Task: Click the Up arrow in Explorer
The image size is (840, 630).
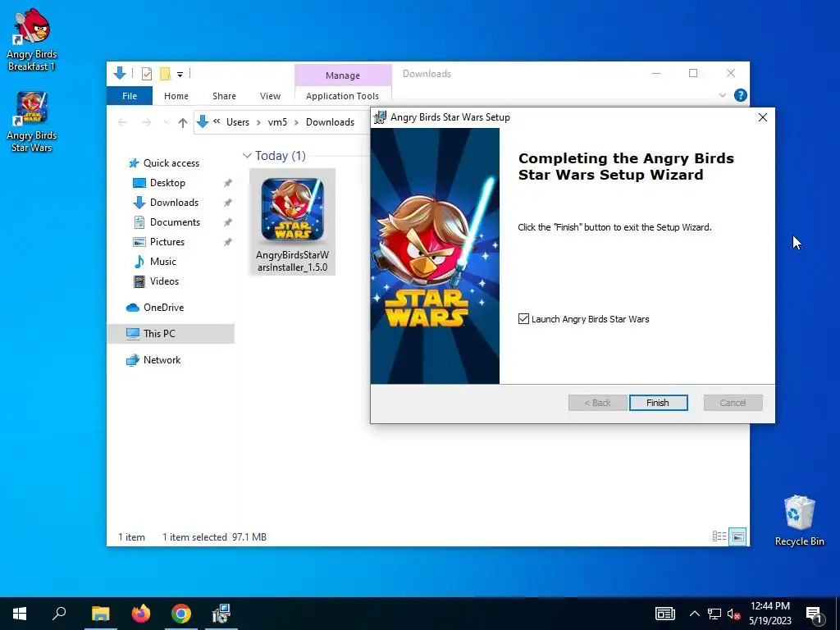Action: [x=183, y=123]
